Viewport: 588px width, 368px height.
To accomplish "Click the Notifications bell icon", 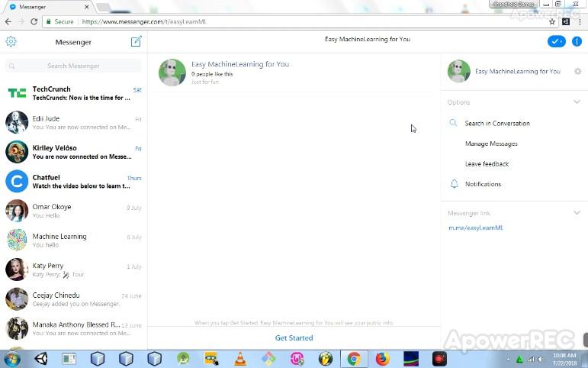I will tap(454, 184).
